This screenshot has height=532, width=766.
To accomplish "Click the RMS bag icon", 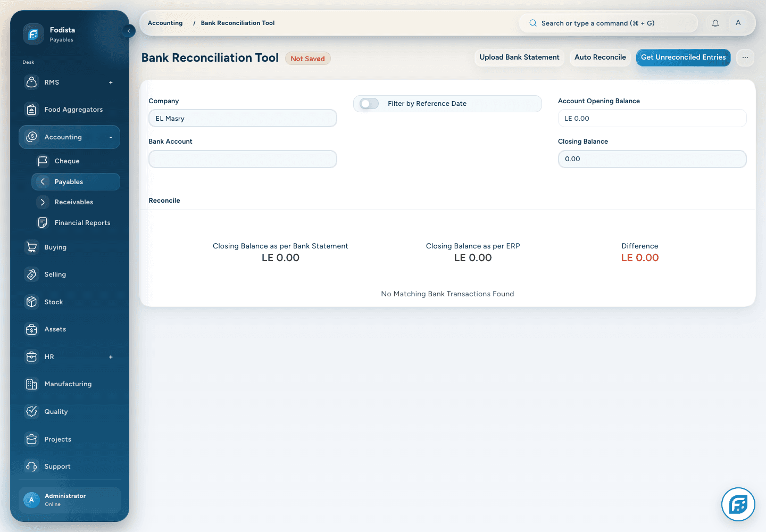I will point(32,82).
